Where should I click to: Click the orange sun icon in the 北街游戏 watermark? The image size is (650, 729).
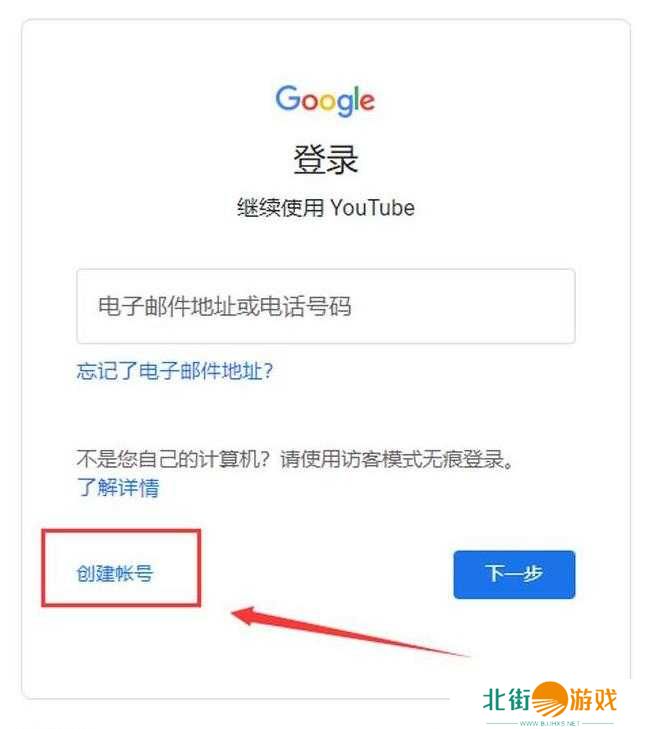[x=550, y=698]
